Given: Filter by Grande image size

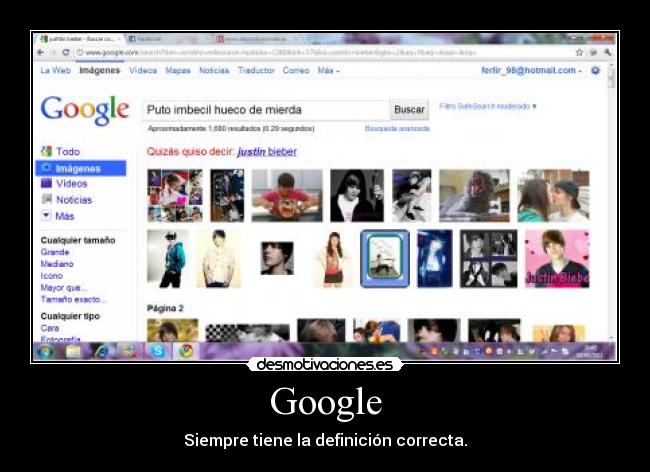Looking at the screenshot, I should click(55, 252).
